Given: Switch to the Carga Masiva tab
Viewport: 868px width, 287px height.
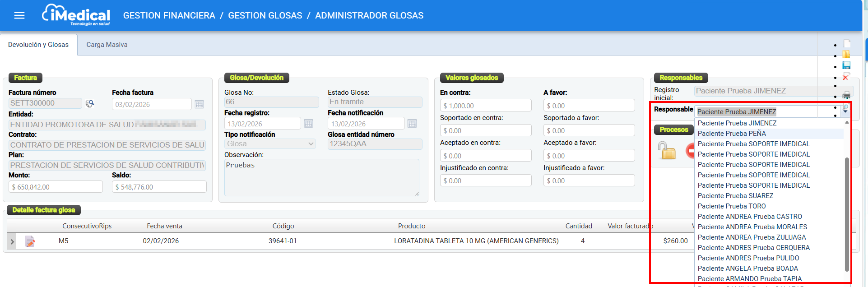Looking at the screenshot, I should coord(107,45).
